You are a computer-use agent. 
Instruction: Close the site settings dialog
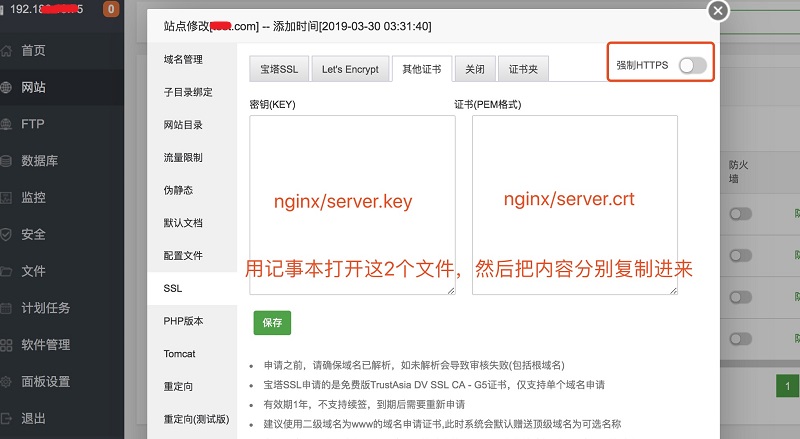point(718,11)
